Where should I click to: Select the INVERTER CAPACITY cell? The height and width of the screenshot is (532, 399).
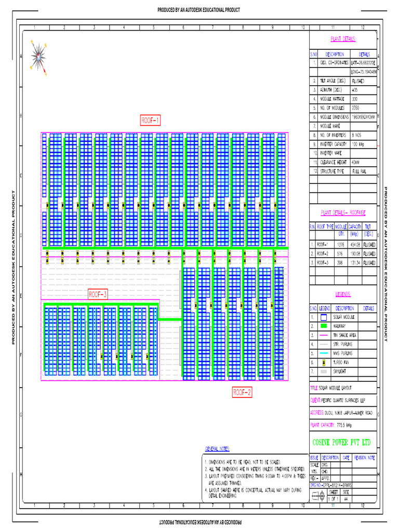(x=334, y=144)
